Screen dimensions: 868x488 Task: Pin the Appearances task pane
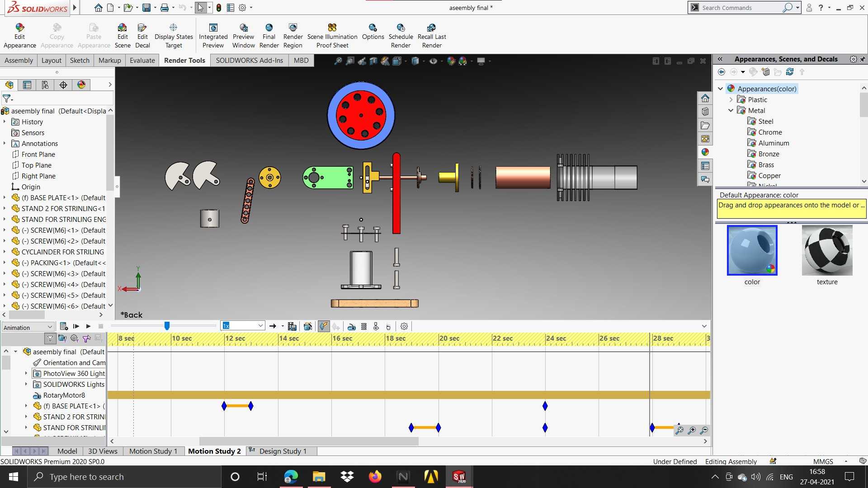[x=863, y=59]
